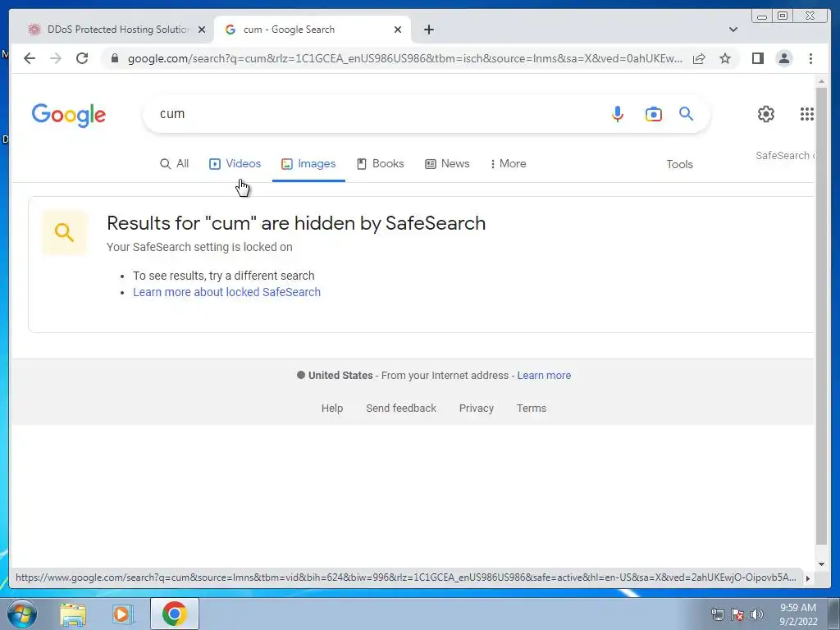
Task: Open the Terms footer link
Action: [x=532, y=409]
